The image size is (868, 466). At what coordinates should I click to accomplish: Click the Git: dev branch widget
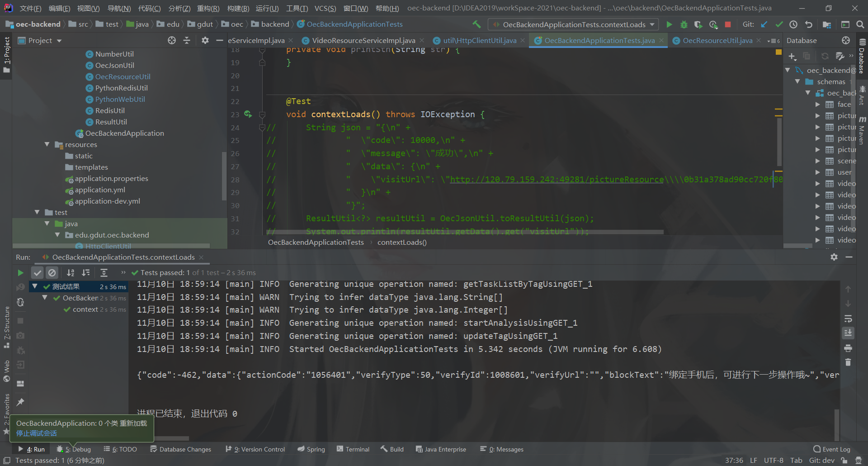point(821,460)
